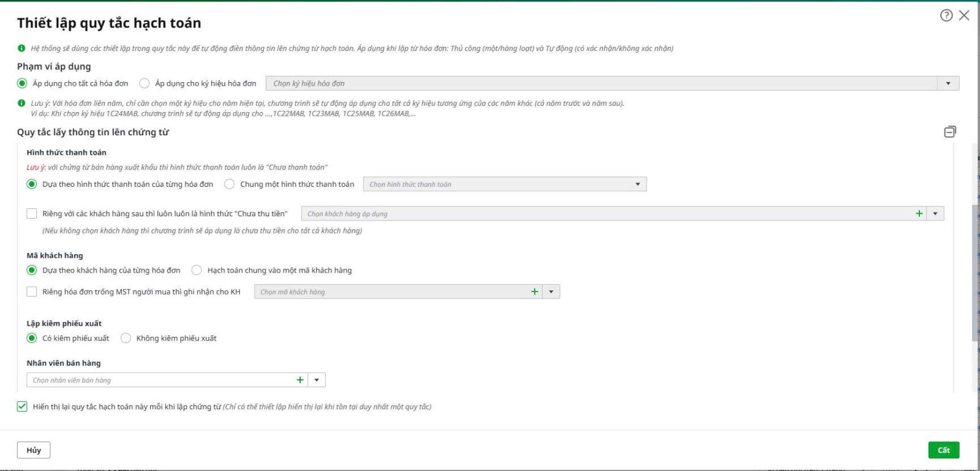Click the green 'Cất' save button

pyautogui.click(x=943, y=450)
